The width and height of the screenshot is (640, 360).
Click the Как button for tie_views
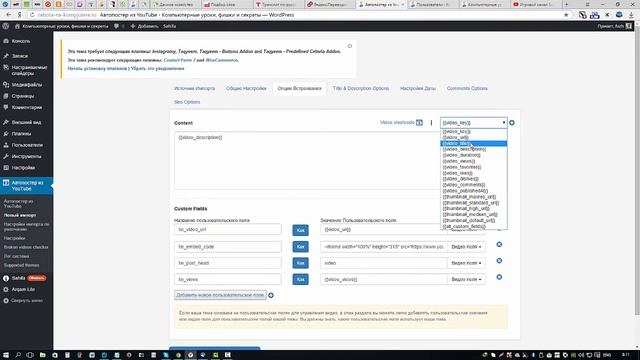(300, 280)
